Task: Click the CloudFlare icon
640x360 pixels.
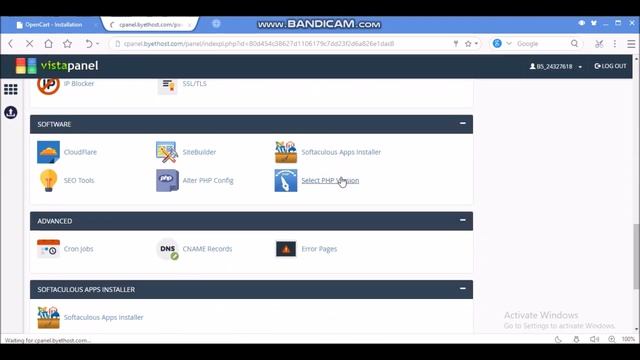Action: pyautogui.click(x=48, y=152)
